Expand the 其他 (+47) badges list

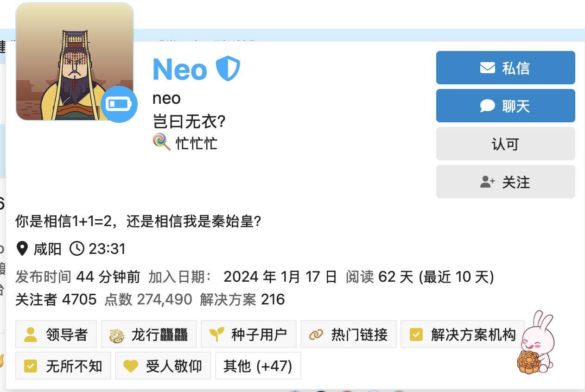[258, 366]
